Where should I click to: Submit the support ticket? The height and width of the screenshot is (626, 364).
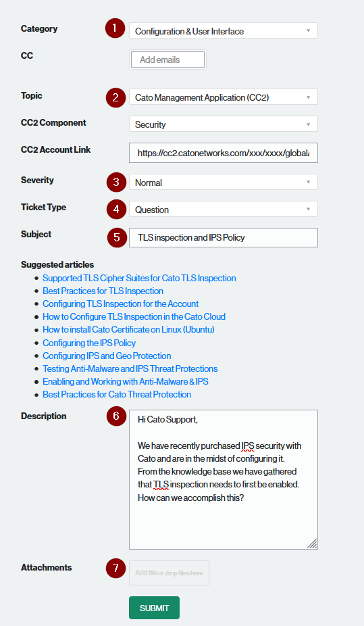click(154, 608)
